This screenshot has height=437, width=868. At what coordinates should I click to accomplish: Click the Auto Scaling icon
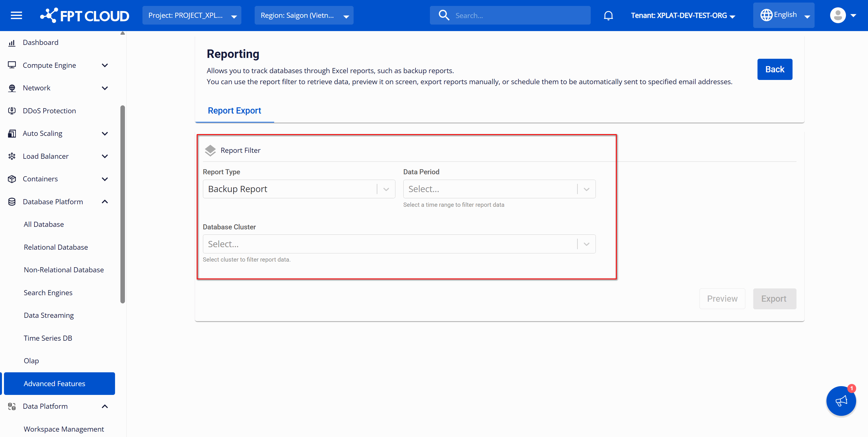coord(12,133)
